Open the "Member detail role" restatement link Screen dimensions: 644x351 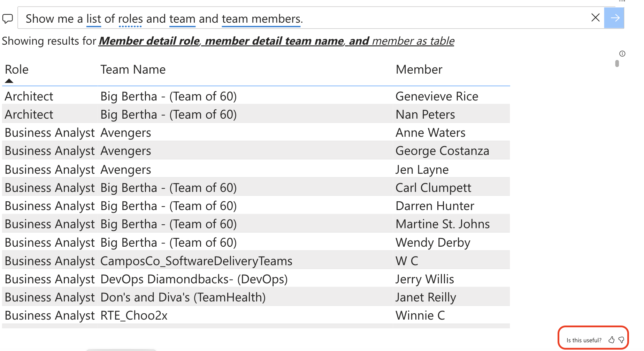pos(149,41)
